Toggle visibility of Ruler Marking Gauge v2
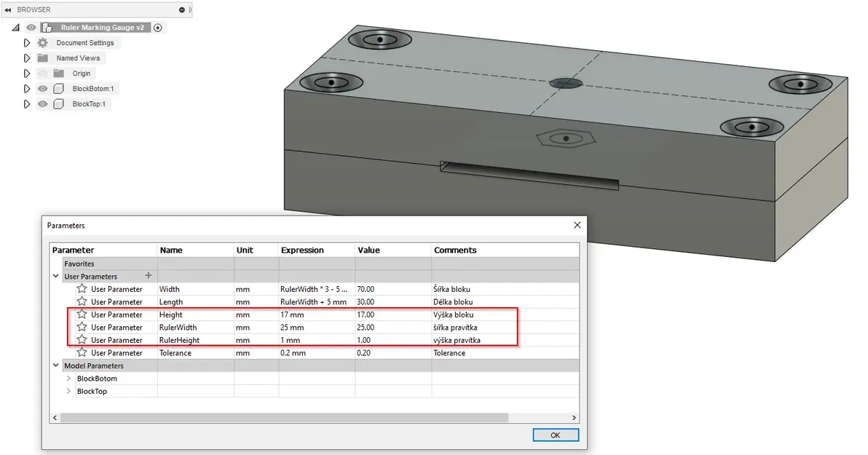The image size is (868, 455). 31,28
